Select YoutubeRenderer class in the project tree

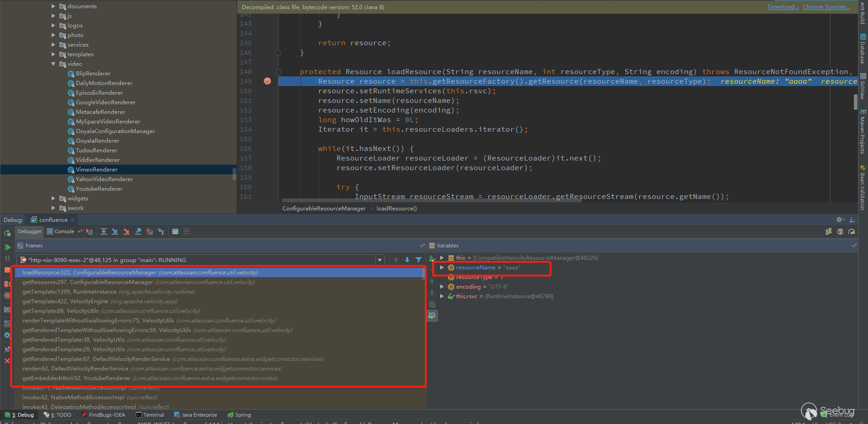point(99,189)
